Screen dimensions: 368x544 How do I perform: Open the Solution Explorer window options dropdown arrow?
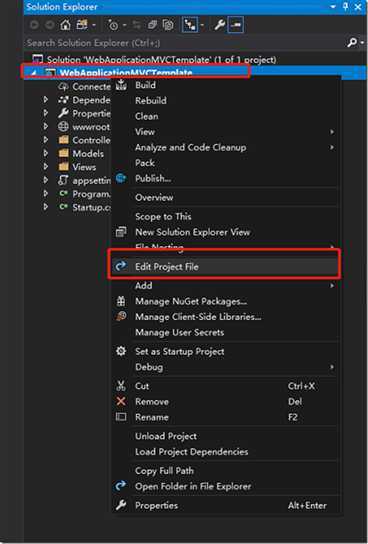tap(333, 7)
